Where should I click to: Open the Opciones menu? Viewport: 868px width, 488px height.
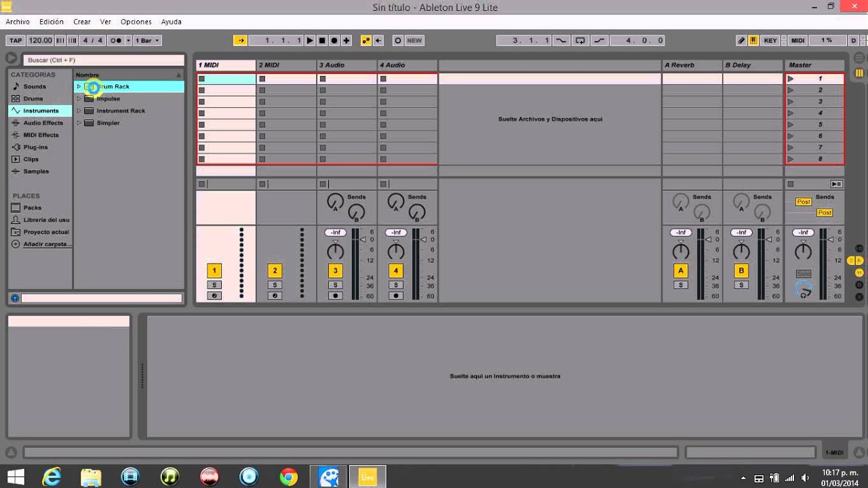[136, 22]
